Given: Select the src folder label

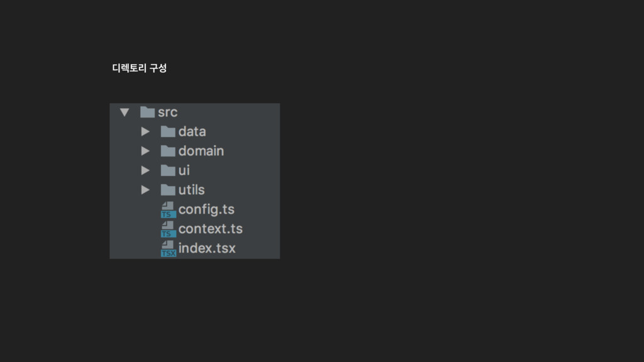Looking at the screenshot, I should point(167,112).
